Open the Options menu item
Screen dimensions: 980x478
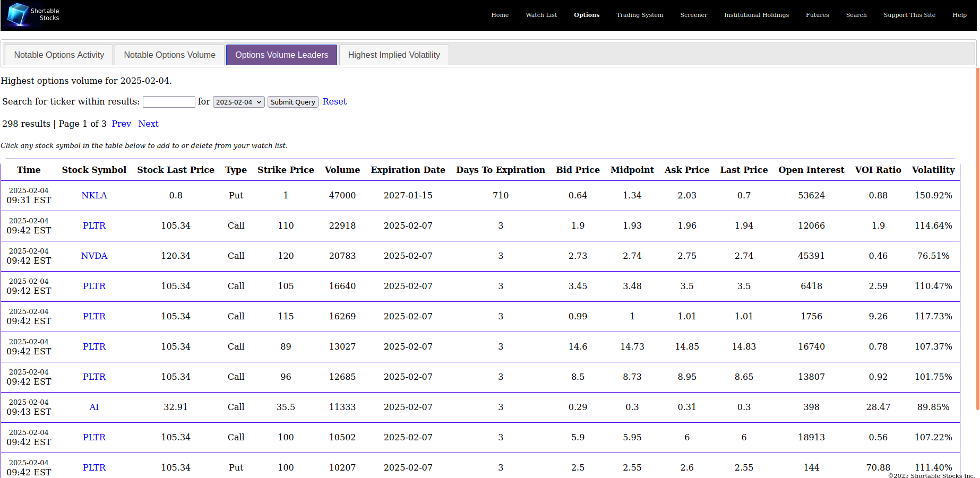pyautogui.click(x=587, y=15)
